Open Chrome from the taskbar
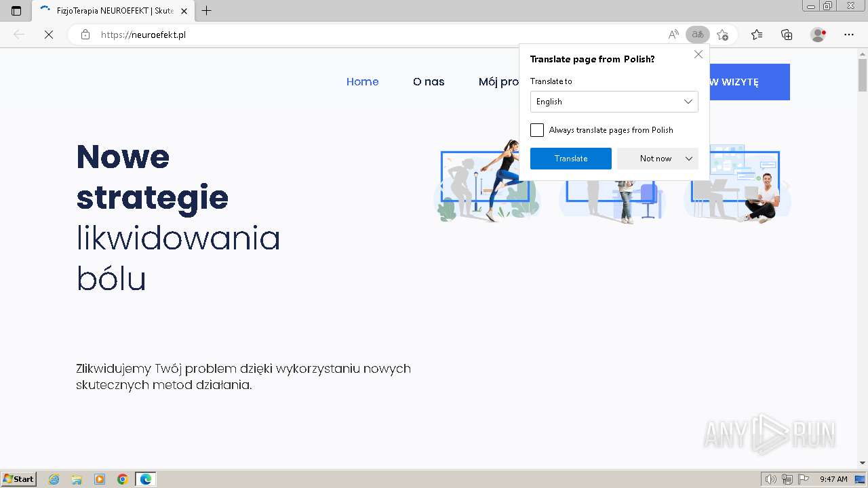The height and width of the screenshot is (488, 868). [x=123, y=479]
